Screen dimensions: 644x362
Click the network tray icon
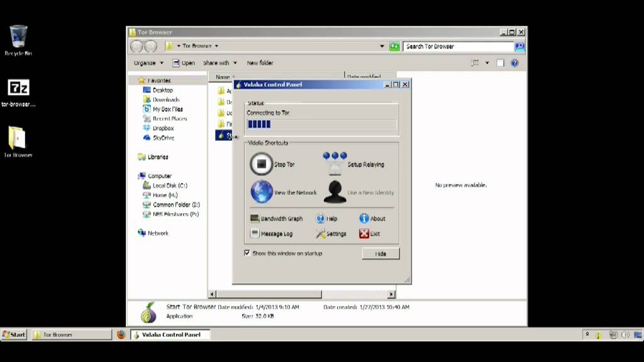[613, 335]
